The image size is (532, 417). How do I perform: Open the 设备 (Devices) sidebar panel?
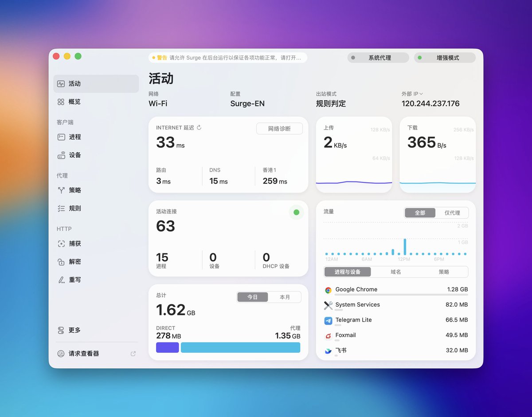tap(74, 155)
